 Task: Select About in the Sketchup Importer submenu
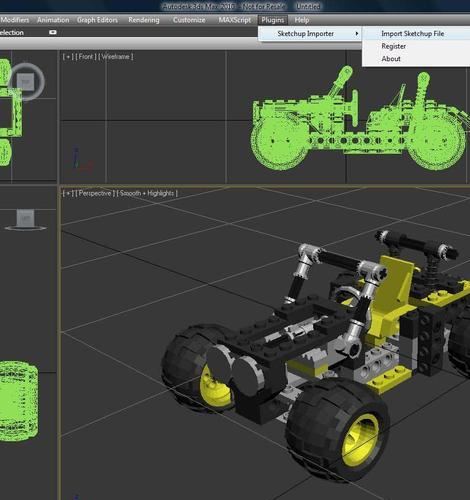391,59
